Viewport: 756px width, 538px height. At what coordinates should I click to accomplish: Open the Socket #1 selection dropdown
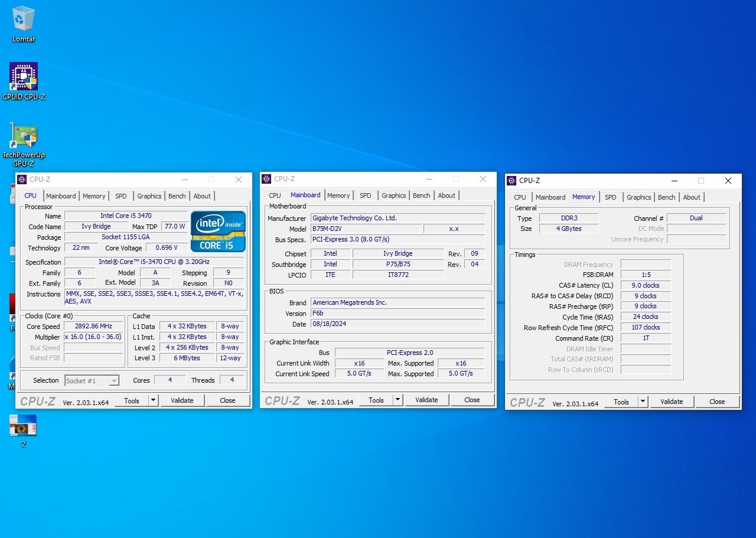pos(92,381)
